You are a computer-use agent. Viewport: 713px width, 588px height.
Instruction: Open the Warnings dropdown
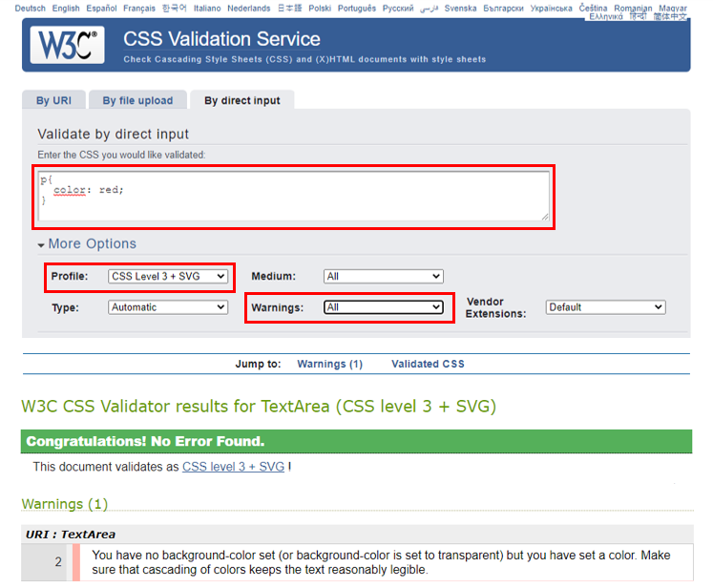pos(384,307)
